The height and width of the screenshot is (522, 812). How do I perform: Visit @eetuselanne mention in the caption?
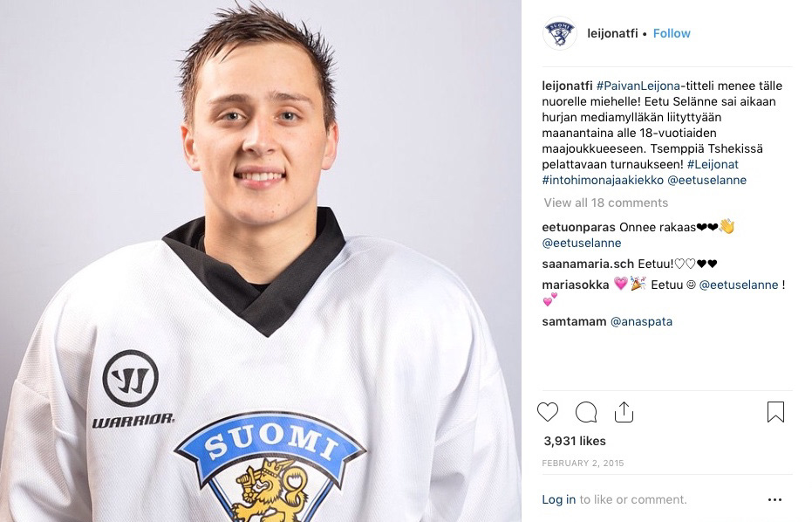coord(706,181)
